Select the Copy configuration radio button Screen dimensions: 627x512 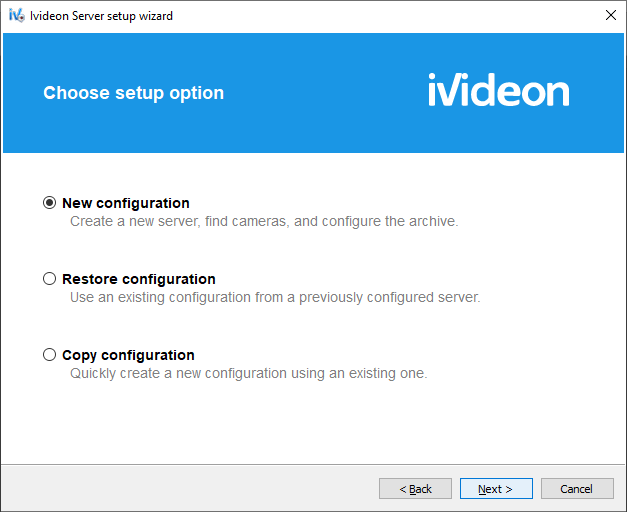click(x=49, y=355)
